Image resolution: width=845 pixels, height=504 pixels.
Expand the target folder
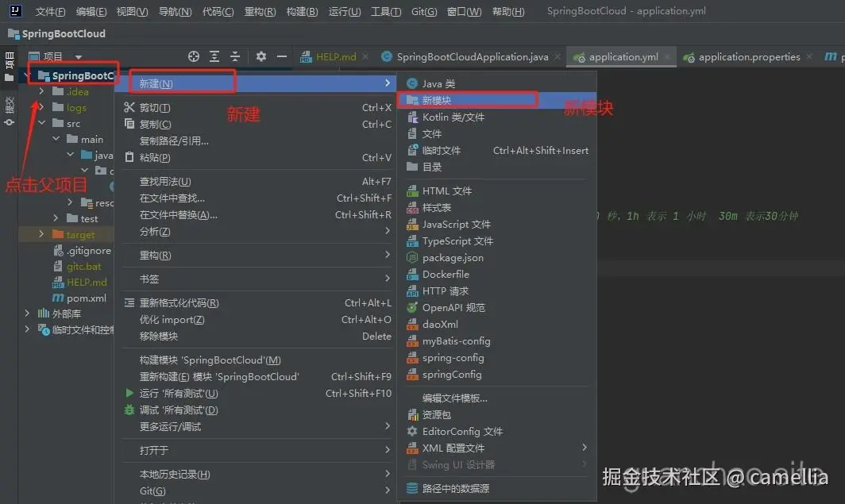[41, 234]
